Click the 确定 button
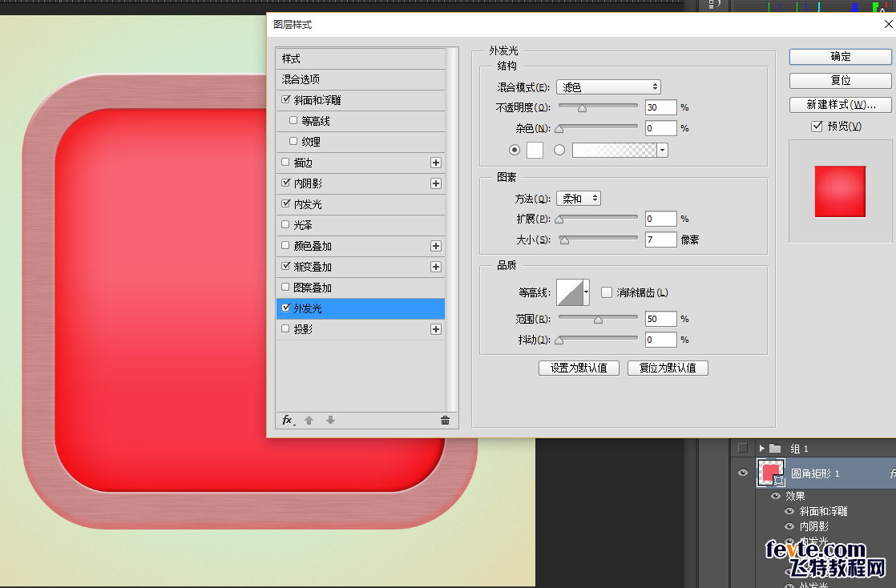The height and width of the screenshot is (588, 896). (x=840, y=57)
